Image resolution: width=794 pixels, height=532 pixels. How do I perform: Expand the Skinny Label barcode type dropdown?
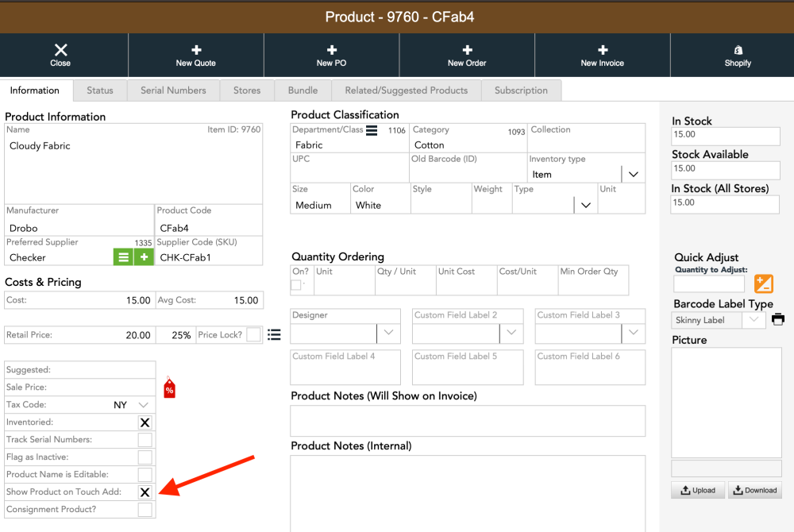754,320
